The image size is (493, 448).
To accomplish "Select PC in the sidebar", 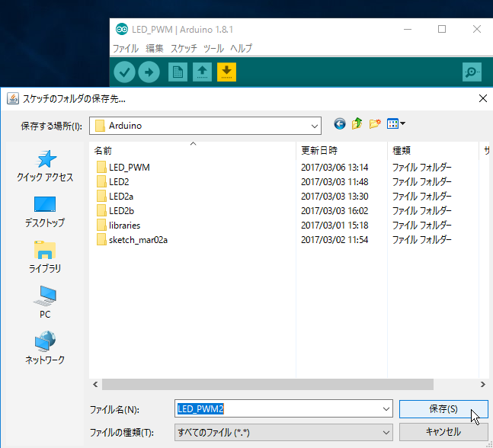I will pyautogui.click(x=45, y=302).
